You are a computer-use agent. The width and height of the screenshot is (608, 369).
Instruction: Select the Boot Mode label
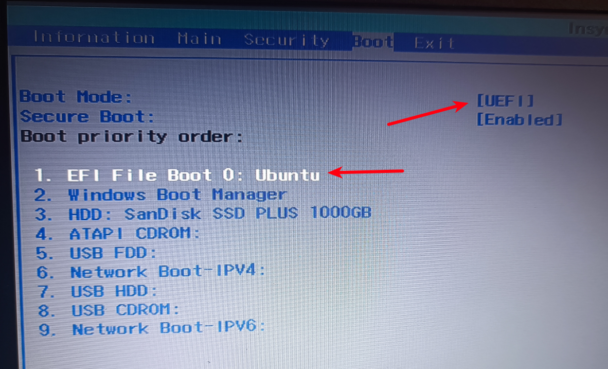coord(76,97)
